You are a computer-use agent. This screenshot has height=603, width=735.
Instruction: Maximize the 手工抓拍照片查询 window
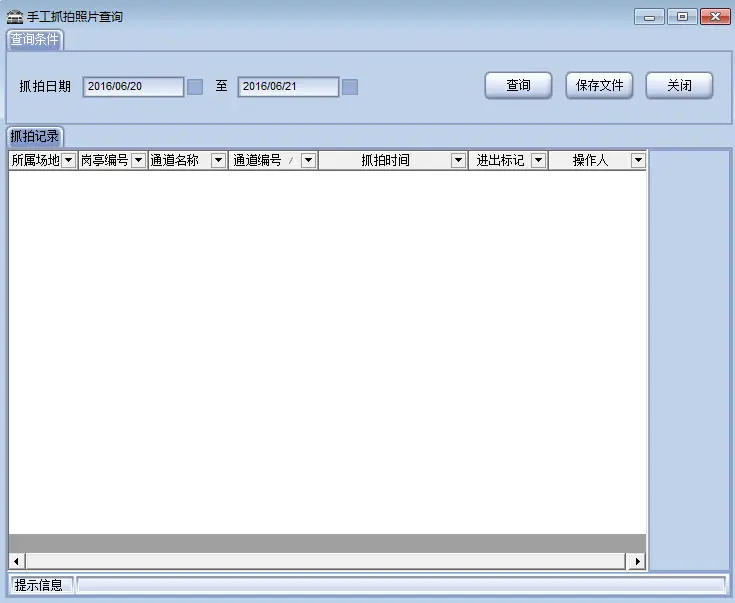(682, 17)
